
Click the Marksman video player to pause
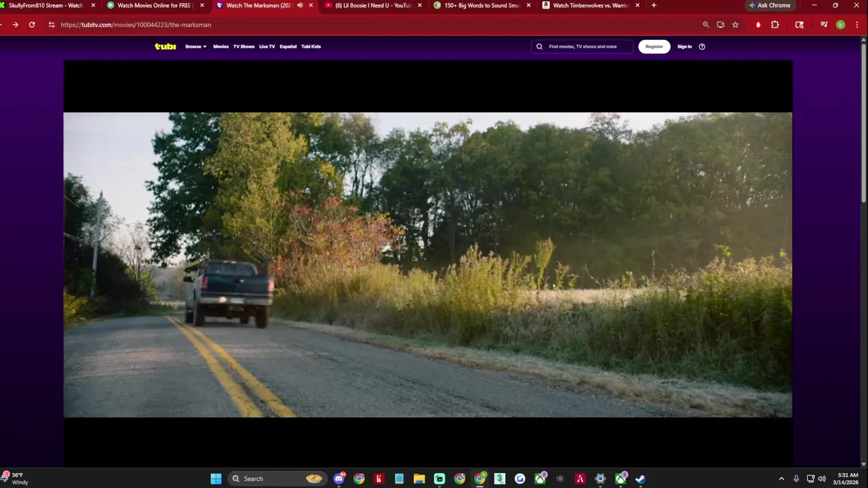click(427, 264)
